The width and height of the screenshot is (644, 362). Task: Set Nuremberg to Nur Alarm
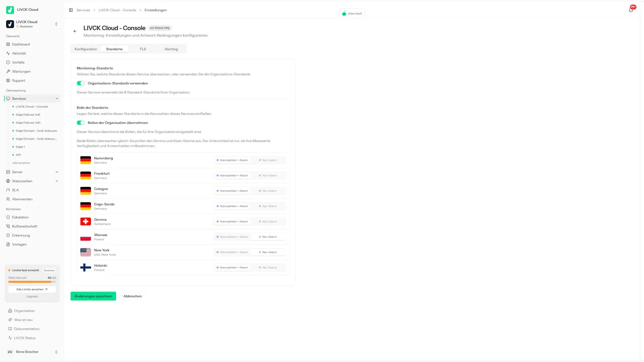(268, 160)
